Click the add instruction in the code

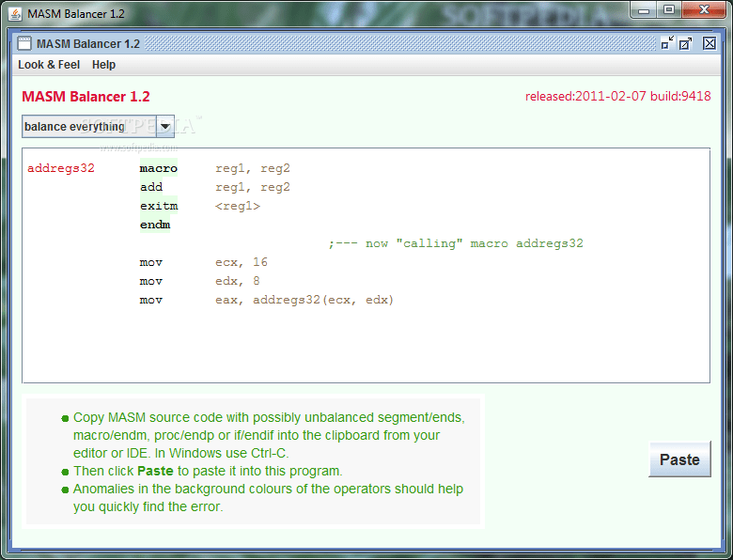(x=151, y=187)
